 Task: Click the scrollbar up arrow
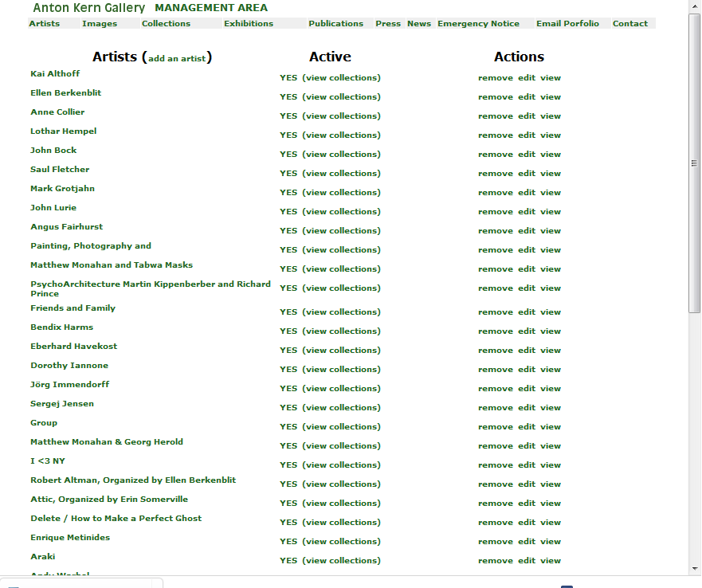point(694,6)
